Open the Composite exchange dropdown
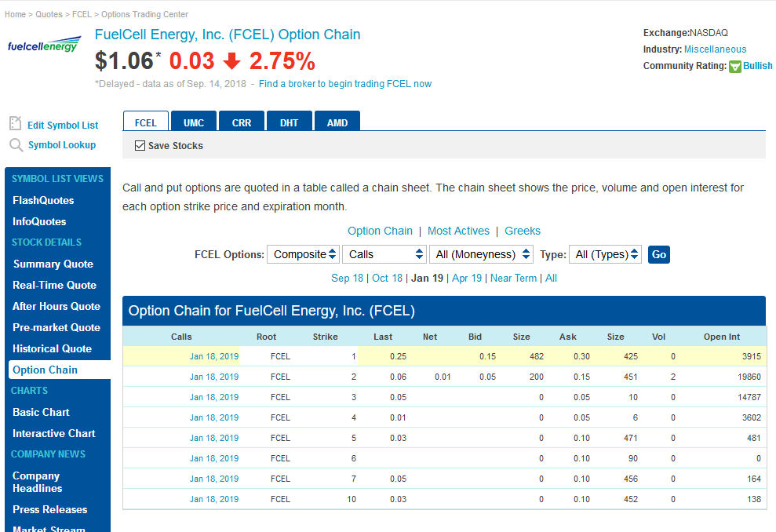This screenshot has height=532, width=776. pos(304,254)
